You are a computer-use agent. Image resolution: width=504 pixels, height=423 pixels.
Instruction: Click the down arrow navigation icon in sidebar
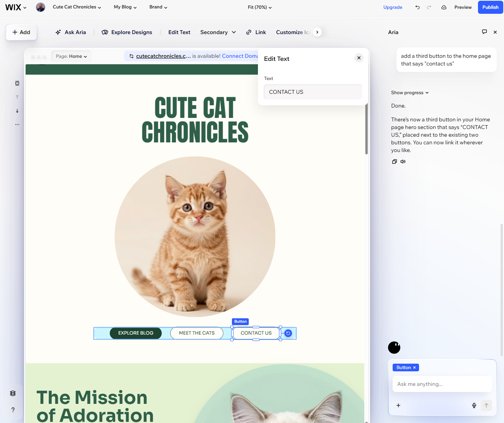tap(17, 111)
